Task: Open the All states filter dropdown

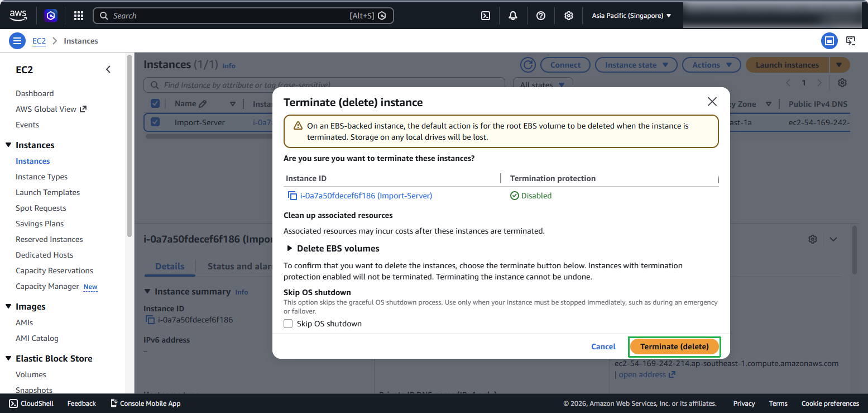Action: (543, 85)
